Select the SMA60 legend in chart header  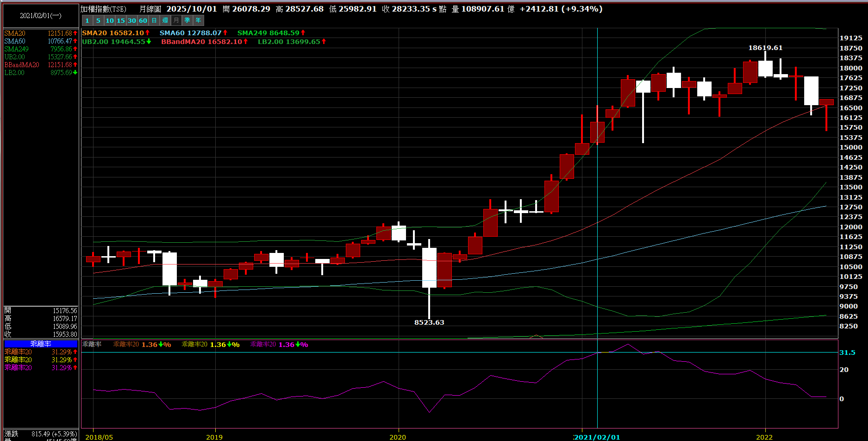coord(191,33)
